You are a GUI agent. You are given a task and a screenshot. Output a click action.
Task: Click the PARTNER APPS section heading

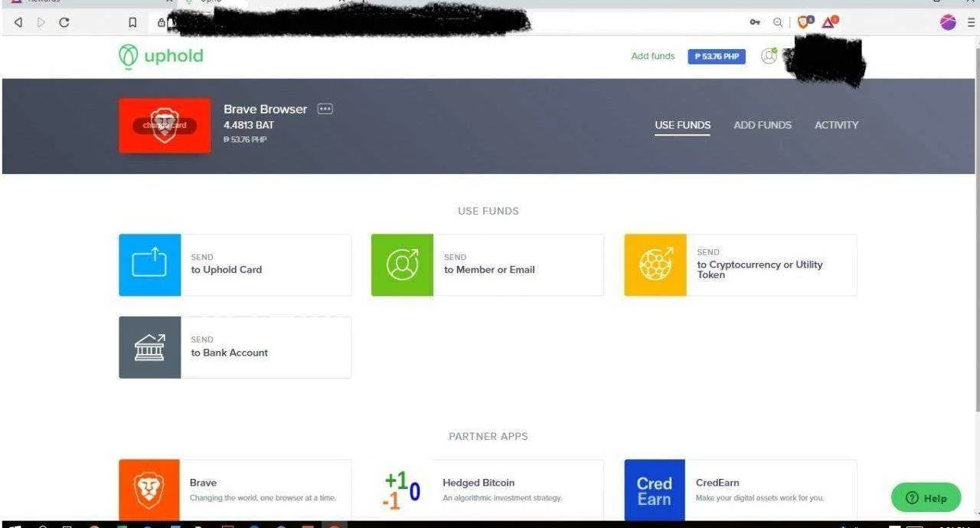[x=488, y=436]
